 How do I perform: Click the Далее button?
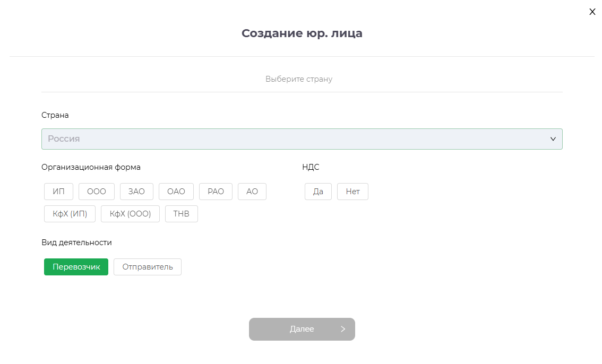(302, 329)
